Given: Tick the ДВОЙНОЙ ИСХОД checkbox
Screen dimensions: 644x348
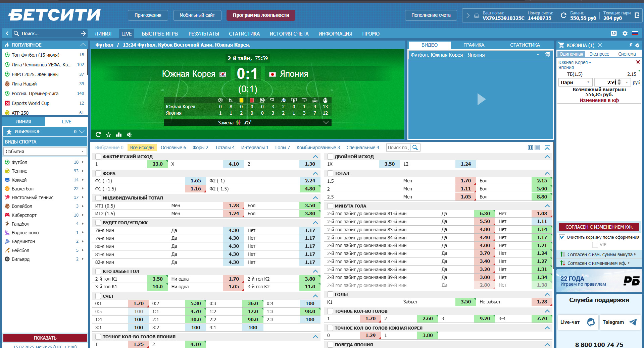Looking at the screenshot, I should (330, 157).
